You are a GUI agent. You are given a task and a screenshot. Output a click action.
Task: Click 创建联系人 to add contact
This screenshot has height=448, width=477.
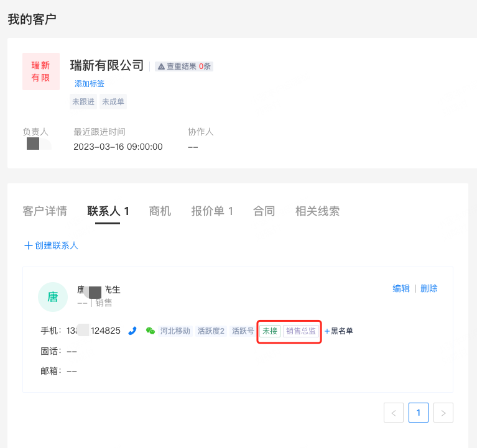click(x=51, y=245)
